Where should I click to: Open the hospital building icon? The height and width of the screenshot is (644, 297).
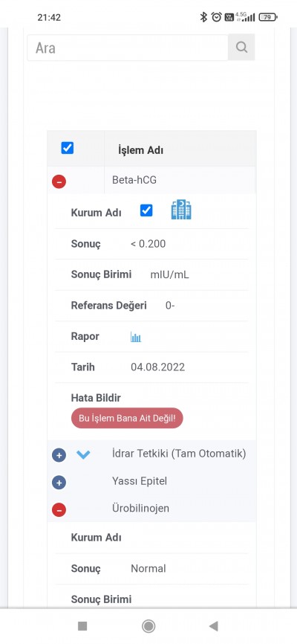181,210
